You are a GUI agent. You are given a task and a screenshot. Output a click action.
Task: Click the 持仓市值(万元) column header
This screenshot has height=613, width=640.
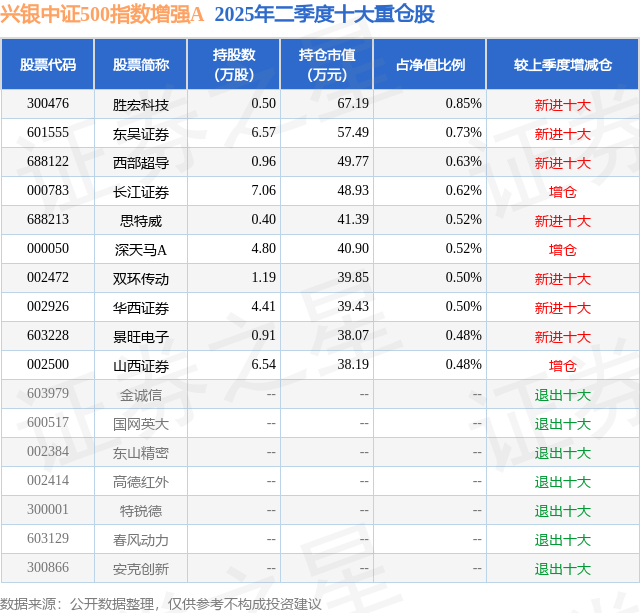tap(327, 64)
